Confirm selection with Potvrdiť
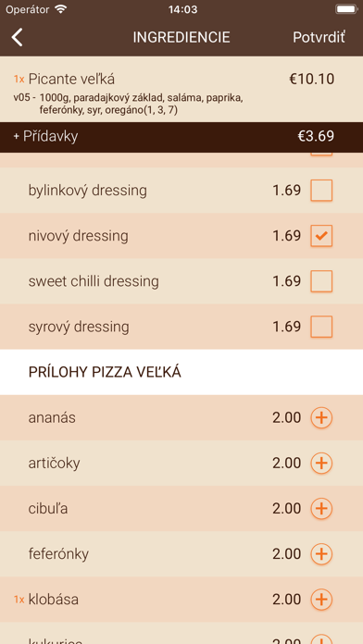 (x=319, y=37)
